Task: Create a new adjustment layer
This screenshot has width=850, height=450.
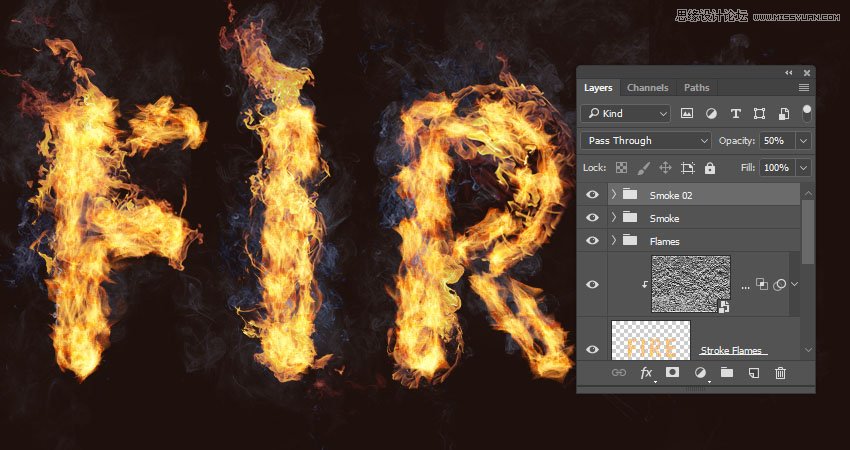Action: [700, 372]
